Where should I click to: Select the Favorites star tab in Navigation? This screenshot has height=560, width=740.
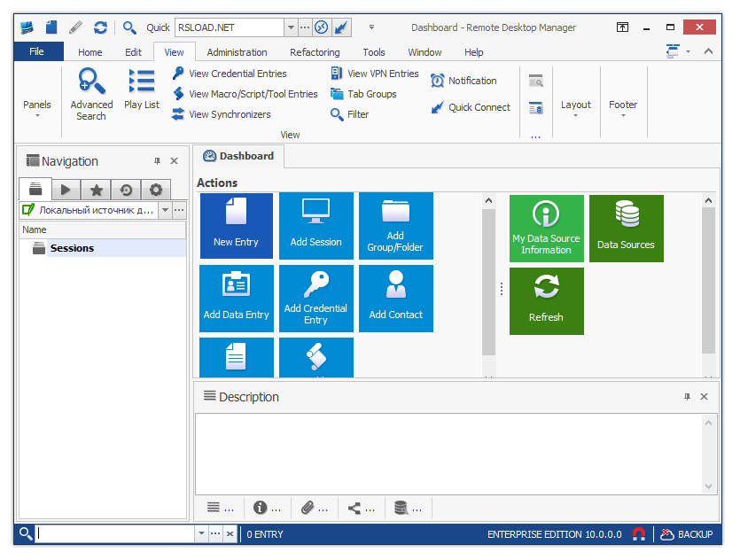point(96,189)
